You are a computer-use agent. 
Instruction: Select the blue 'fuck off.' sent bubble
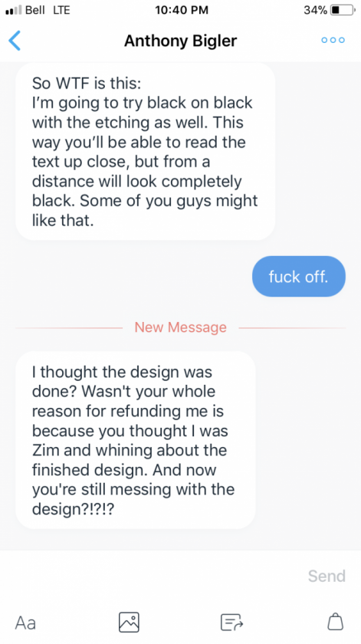point(299,277)
